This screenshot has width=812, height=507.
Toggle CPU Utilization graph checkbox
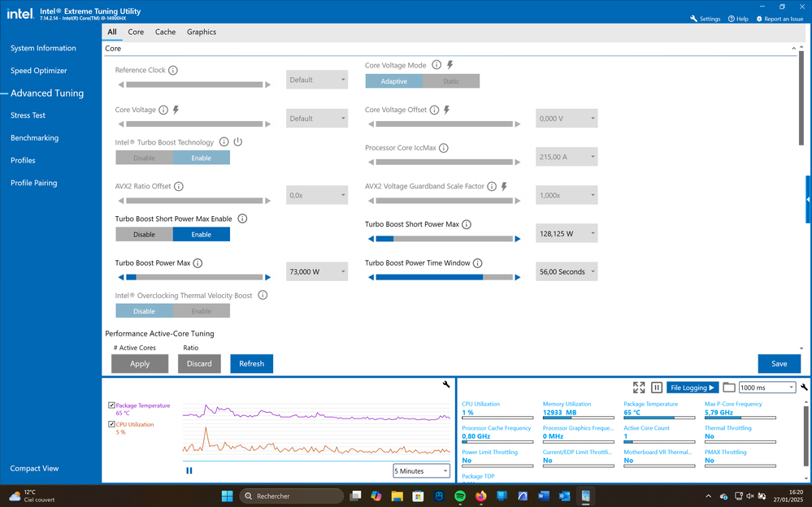point(111,424)
